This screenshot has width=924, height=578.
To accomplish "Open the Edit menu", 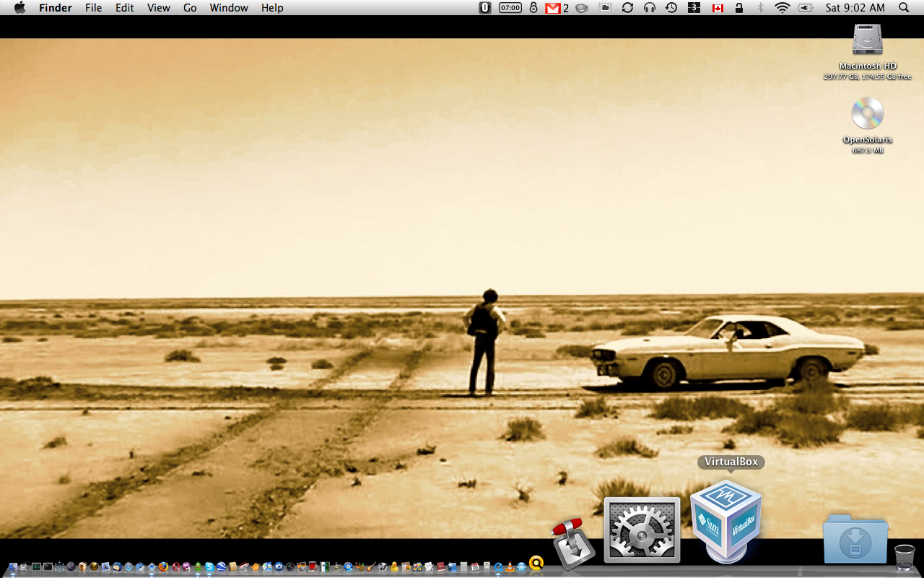I will [x=125, y=8].
